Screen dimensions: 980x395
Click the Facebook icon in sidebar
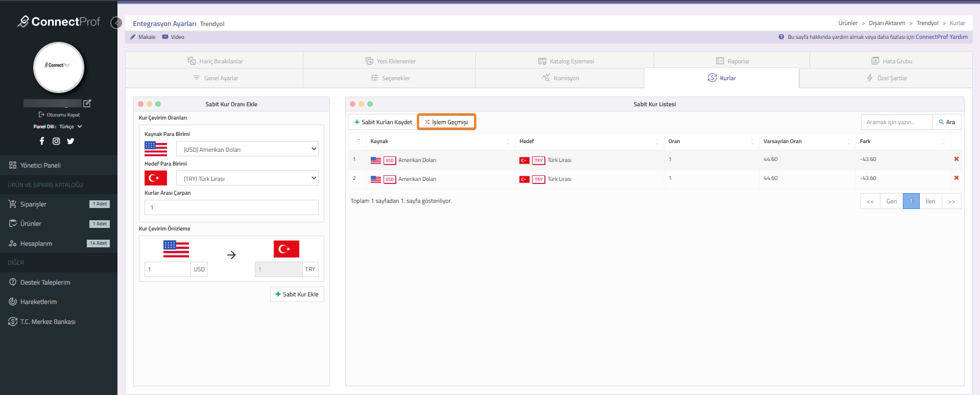point(42,141)
